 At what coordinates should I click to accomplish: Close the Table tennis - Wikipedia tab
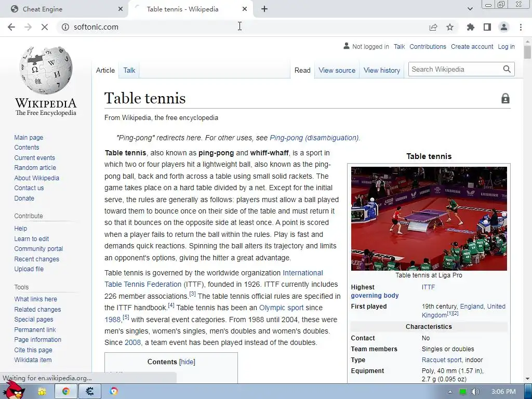245,9
